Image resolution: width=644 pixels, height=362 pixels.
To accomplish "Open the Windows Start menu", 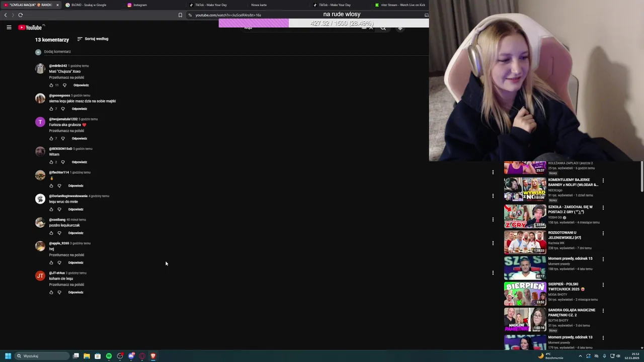I will coord(8,356).
